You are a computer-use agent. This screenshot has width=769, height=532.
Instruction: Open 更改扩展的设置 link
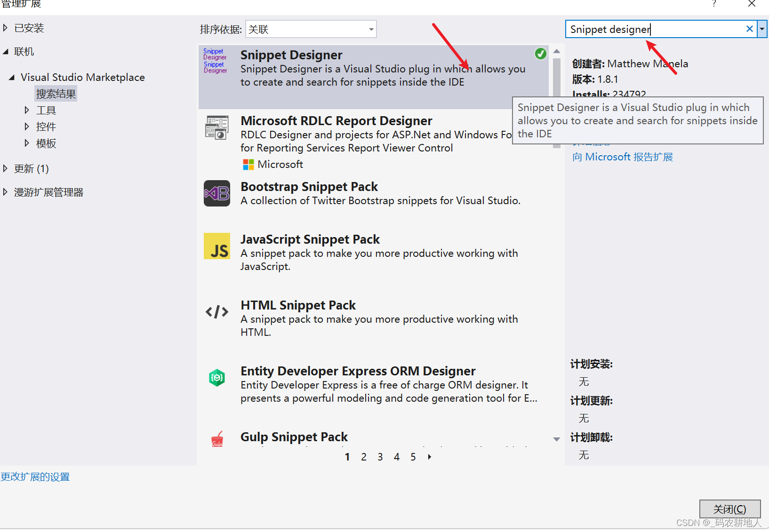click(35, 477)
